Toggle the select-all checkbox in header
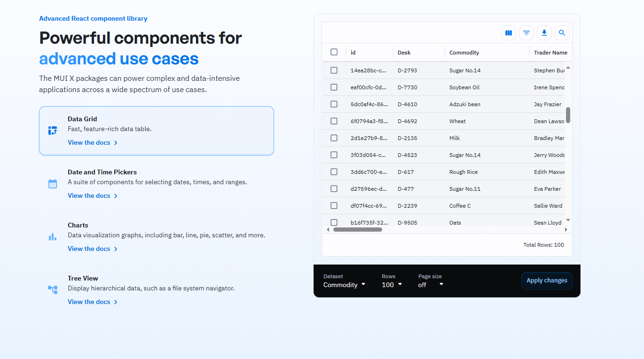This screenshot has height=359, width=644. click(334, 52)
